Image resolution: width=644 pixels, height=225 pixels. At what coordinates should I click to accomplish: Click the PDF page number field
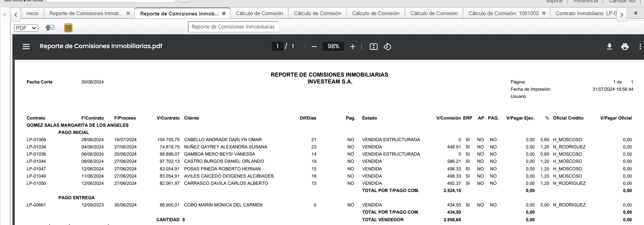(x=277, y=46)
